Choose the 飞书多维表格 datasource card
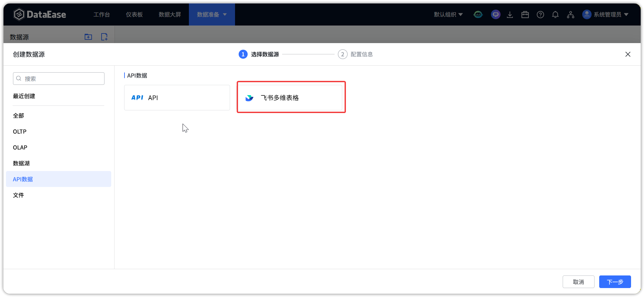 coord(290,98)
